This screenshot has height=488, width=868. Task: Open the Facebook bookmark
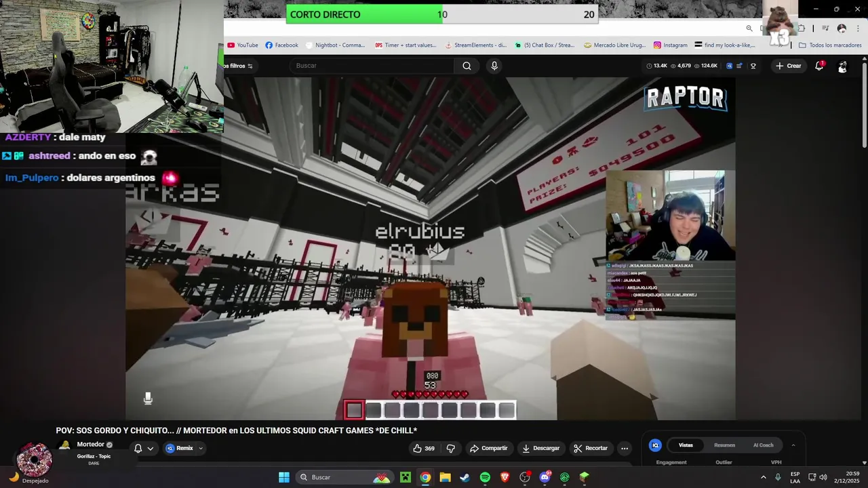click(x=282, y=45)
